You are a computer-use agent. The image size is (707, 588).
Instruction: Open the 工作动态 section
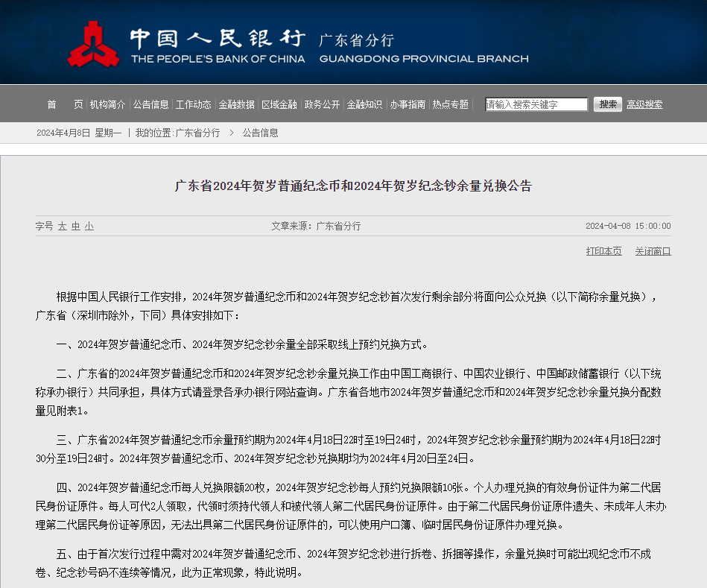[x=194, y=104]
